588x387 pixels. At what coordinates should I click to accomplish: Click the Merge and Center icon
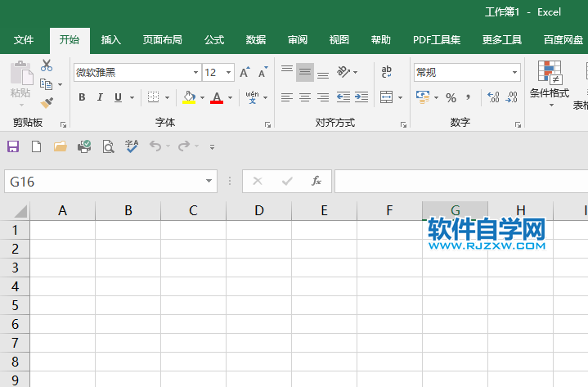[x=386, y=97]
